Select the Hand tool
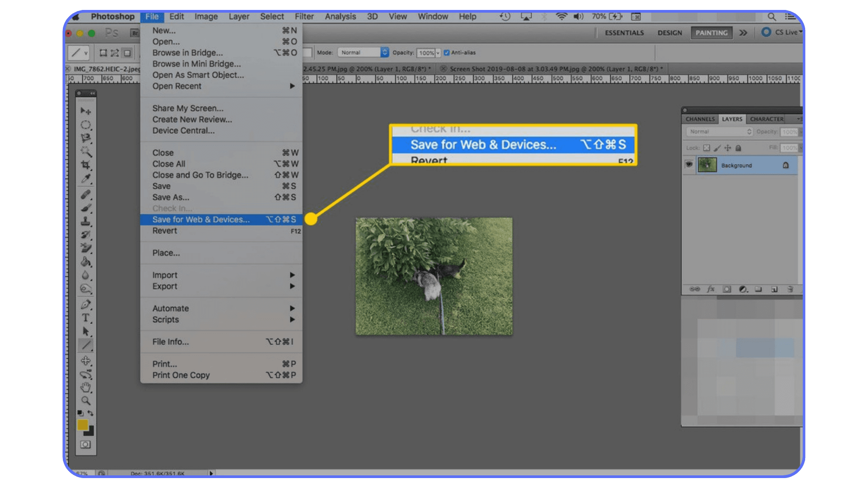 coord(86,388)
